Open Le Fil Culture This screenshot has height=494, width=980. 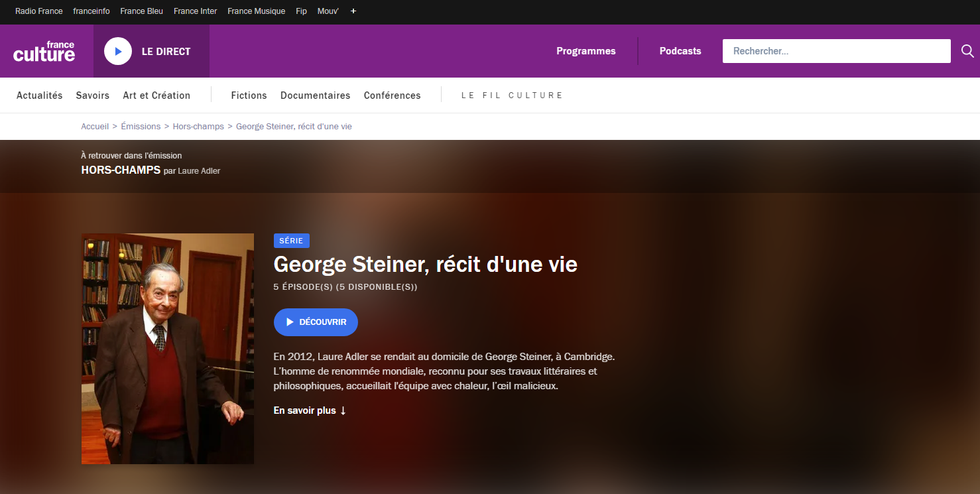(x=512, y=95)
